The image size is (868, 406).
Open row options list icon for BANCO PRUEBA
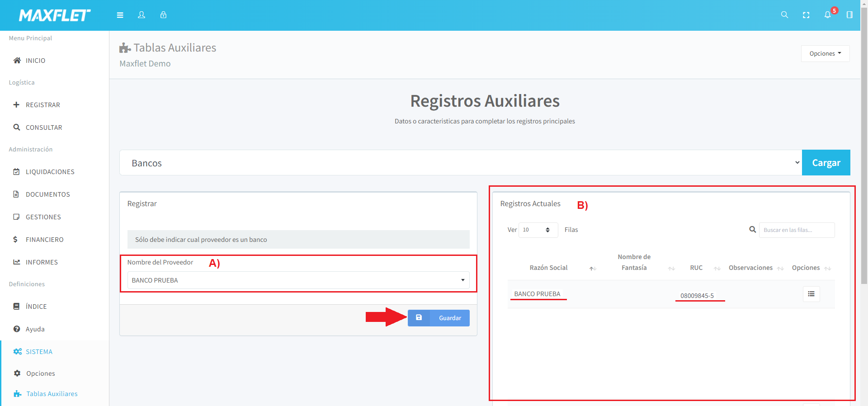click(811, 294)
